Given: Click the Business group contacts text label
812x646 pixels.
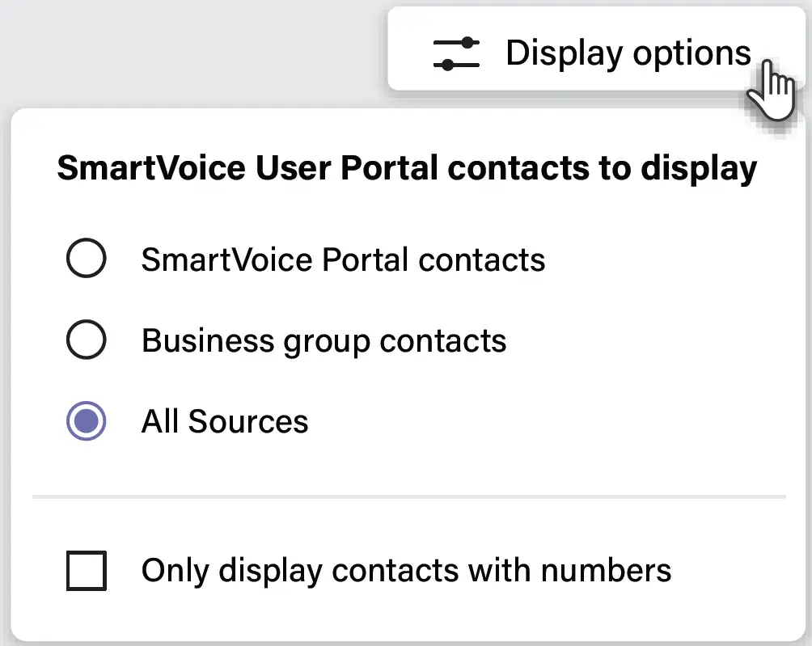Looking at the screenshot, I should pos(324,340).
